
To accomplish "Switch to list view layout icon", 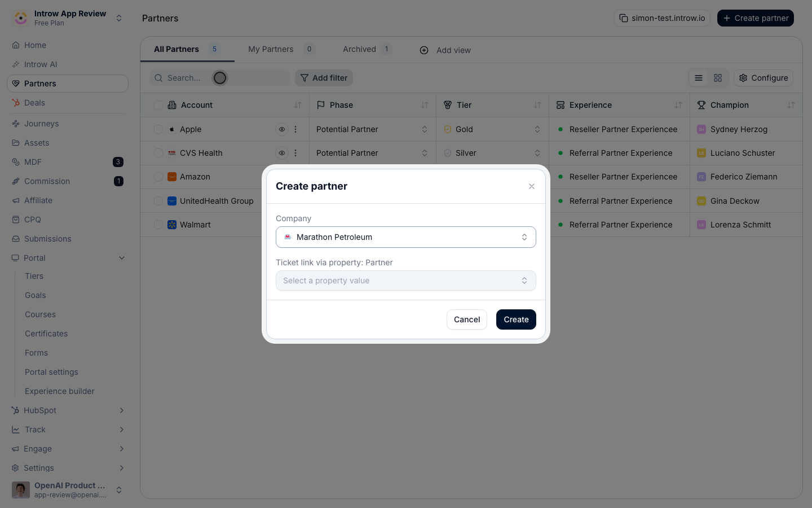I will (699, 78).
